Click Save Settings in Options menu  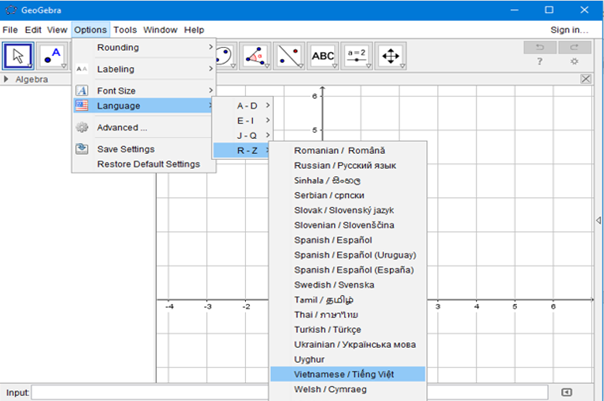[x=125, y=149]
